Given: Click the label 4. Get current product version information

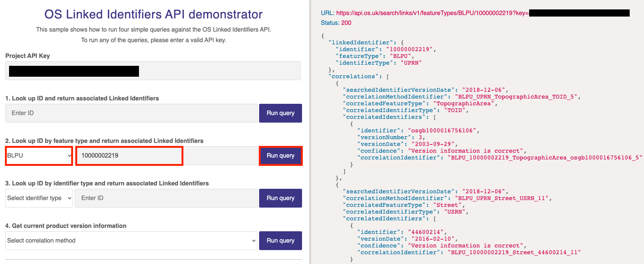Looking at the screenshot, I should [66, 226].
